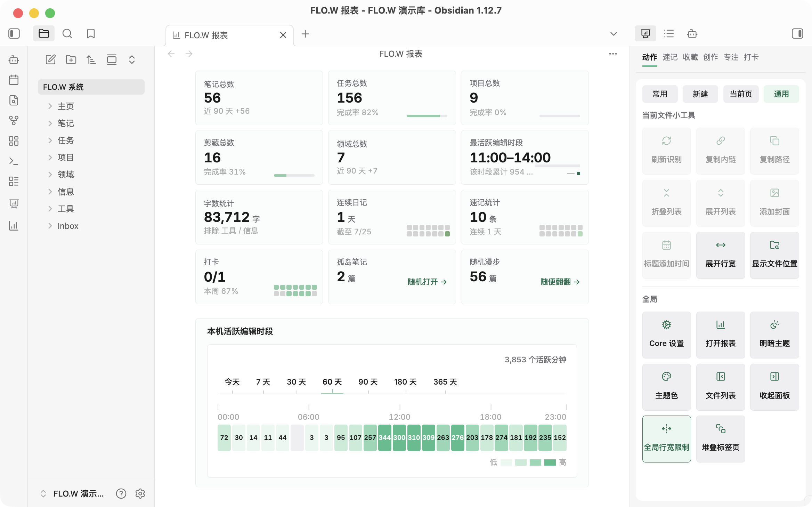Screen dimensions: 812x507
Task: Click the grid dashboard ribbon icon
Action: tap(14, 141)
